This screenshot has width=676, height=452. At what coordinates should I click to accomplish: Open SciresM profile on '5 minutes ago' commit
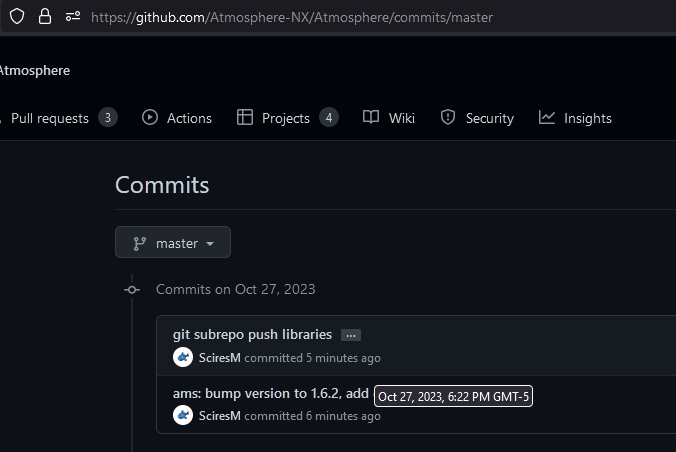(x=220, y=358)
